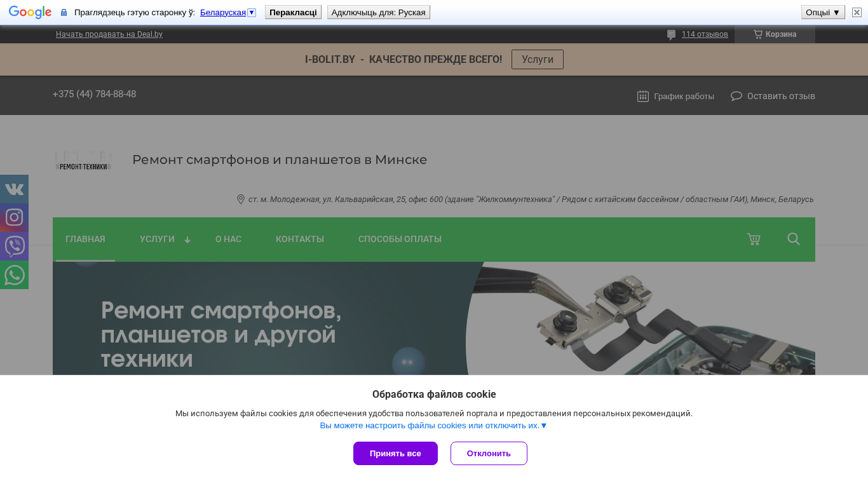868x488 pixels.
Task: Close the Google Translate bar
Action: pyautogui.click(x=857, y=12)
